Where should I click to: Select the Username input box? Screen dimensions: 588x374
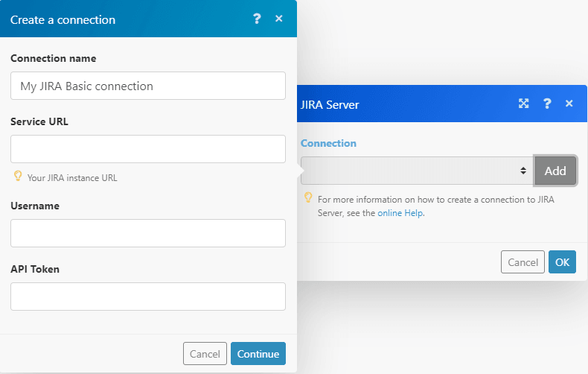pos(148,233)
